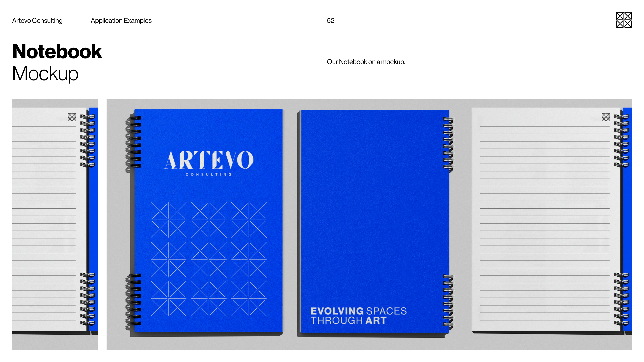Click the top-left pattern symbol on the cover grid

[169, 220]
